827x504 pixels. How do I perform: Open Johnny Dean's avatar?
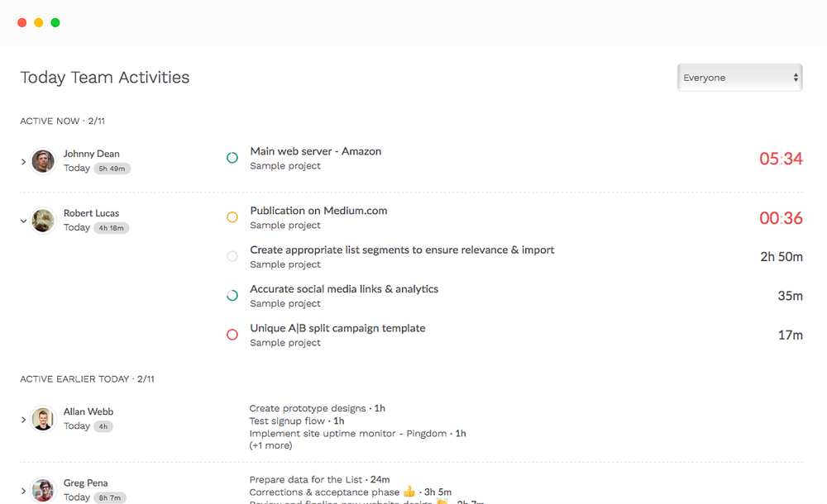43,161
